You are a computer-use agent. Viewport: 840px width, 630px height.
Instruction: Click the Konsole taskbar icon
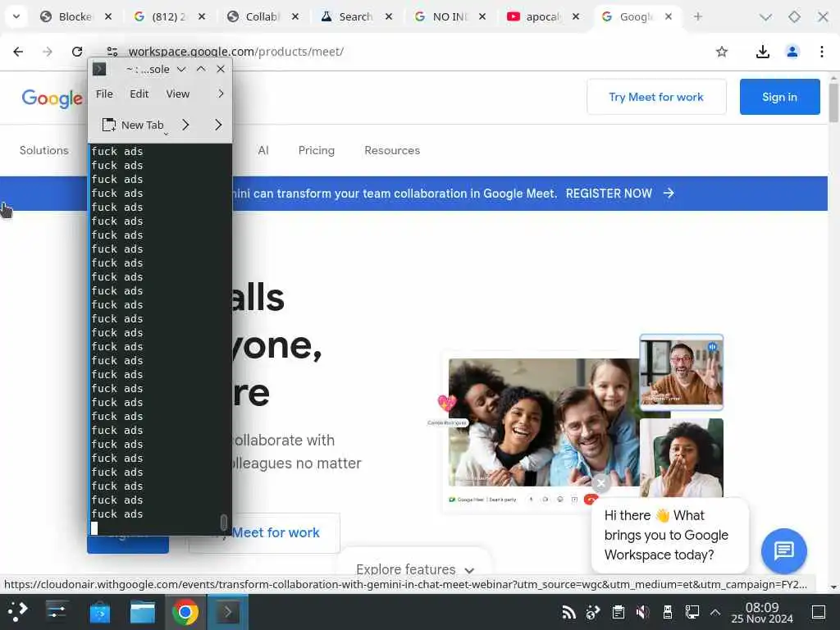point(228,611)
